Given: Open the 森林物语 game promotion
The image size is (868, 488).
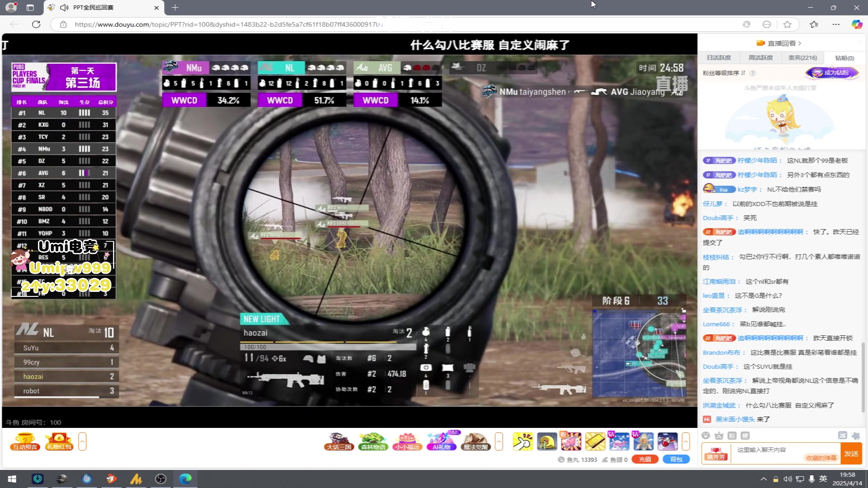Looking at the screenshot, I should [x=373, y=441].
